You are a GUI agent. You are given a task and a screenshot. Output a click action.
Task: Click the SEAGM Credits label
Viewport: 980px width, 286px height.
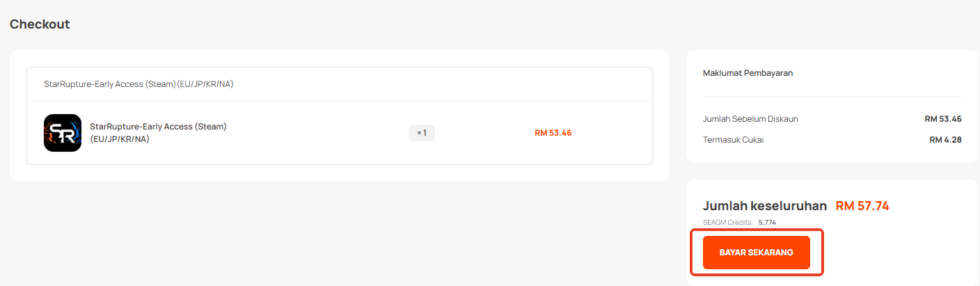pyautogui.click(x=727, y=223)
